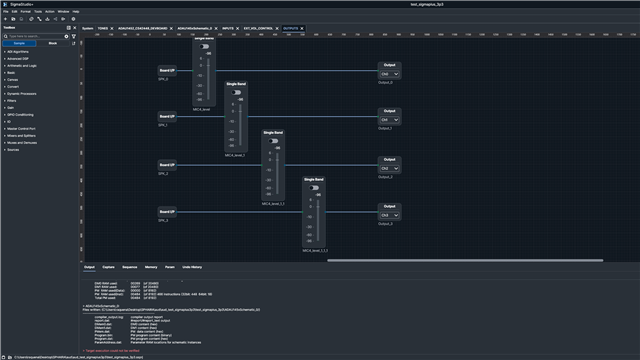Click the MIC4_level volume slider

tap(208, 79)
